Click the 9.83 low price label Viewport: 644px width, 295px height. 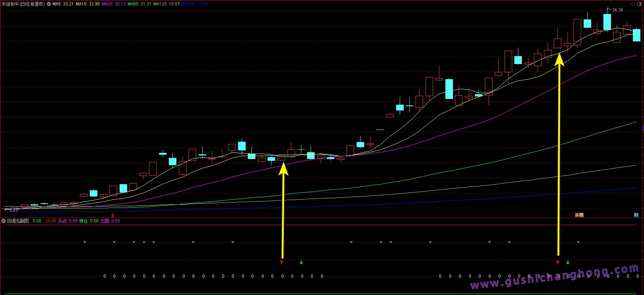[x=14, y=210]
